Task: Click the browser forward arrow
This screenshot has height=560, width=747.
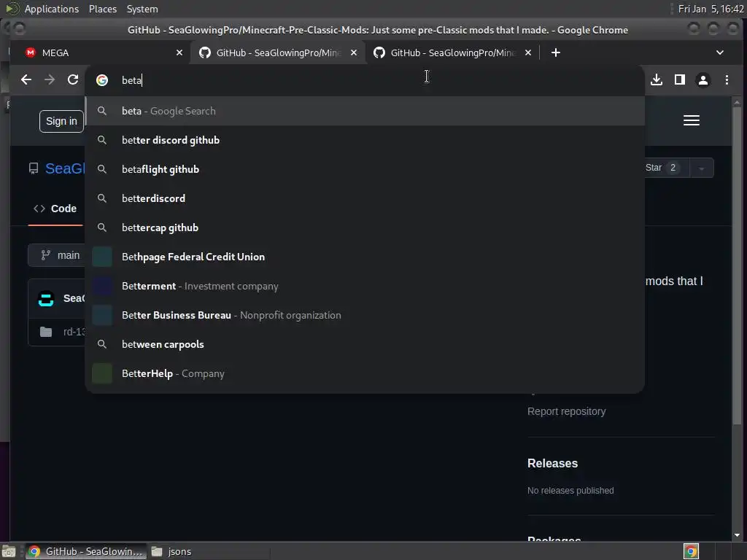Action: [x=50, y=80]
